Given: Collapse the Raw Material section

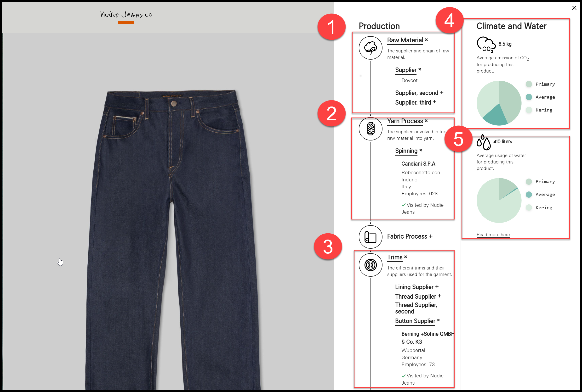Looking at the screenshot, I should (x=407, y=40).
